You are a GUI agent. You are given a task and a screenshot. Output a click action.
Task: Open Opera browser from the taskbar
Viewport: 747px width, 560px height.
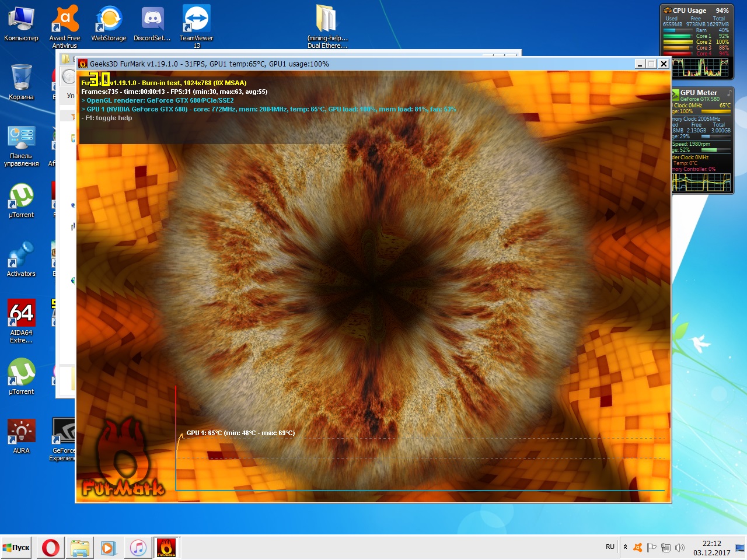[x=51, y=548]
